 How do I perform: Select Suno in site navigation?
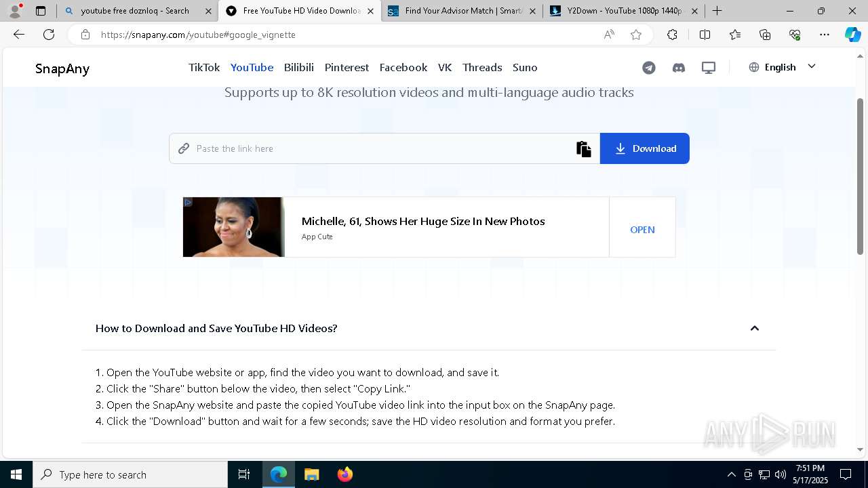tap(525, 67)
